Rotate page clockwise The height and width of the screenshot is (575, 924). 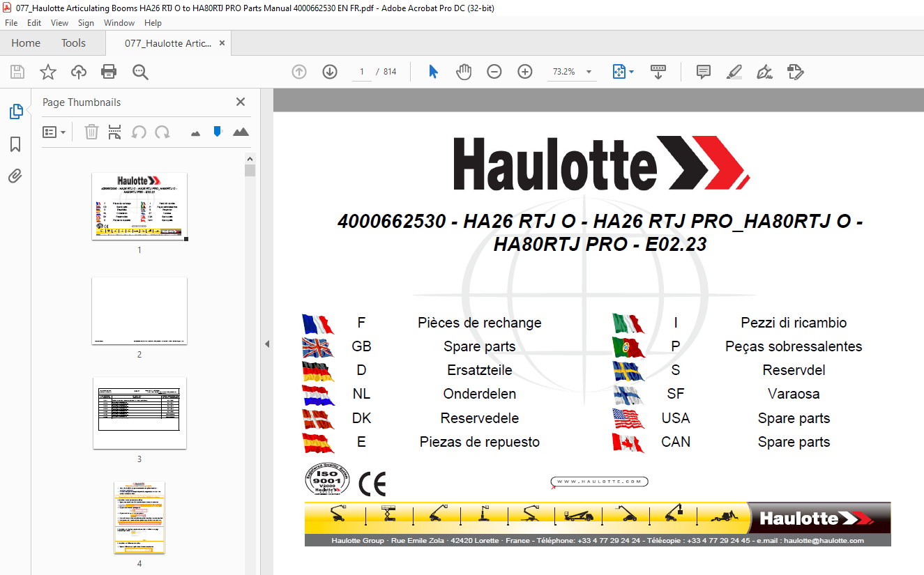click(162, 132)
